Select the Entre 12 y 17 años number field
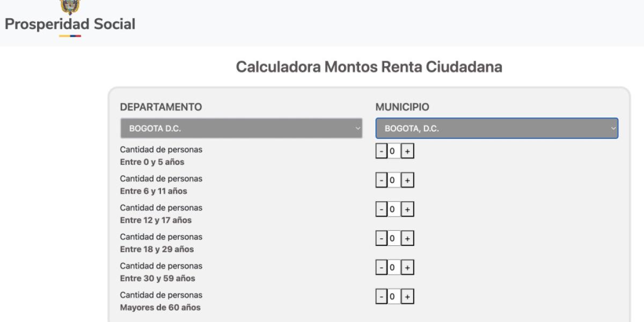 (393, 210)
